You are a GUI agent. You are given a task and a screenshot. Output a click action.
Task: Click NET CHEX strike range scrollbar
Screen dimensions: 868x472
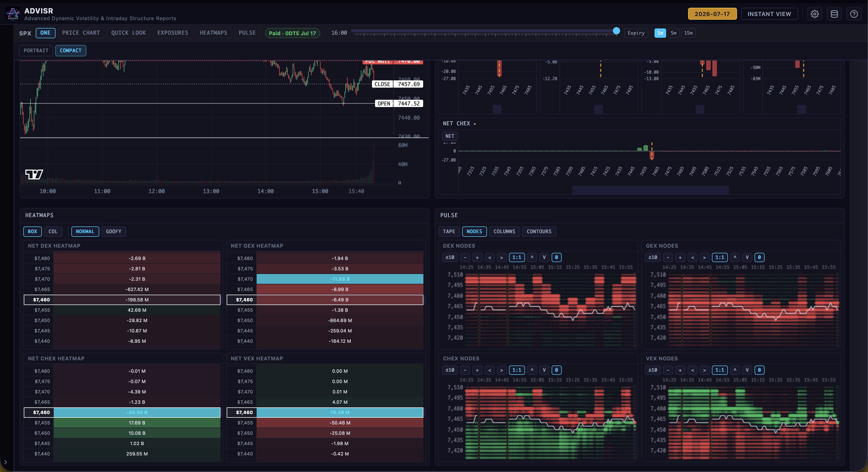pos(650,190)
